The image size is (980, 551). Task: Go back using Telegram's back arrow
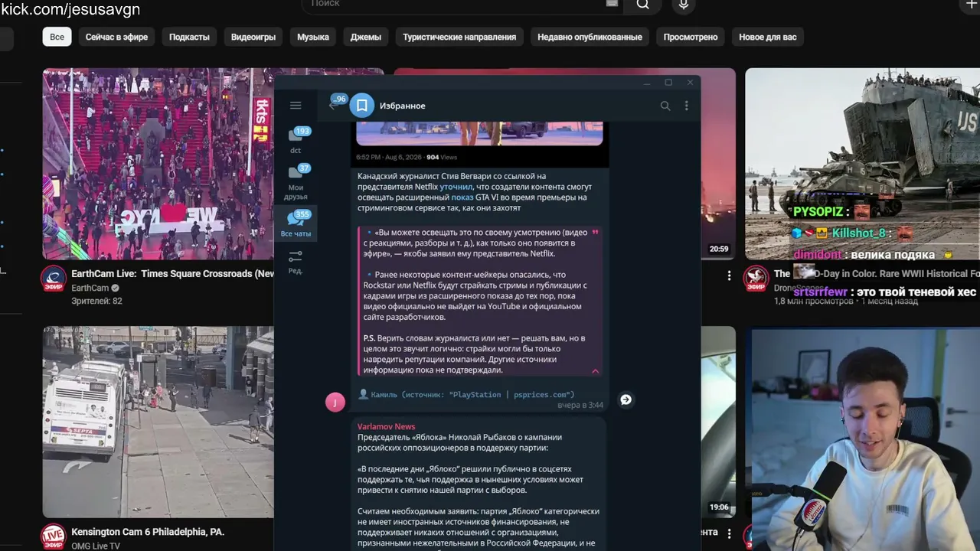point(332,106)
